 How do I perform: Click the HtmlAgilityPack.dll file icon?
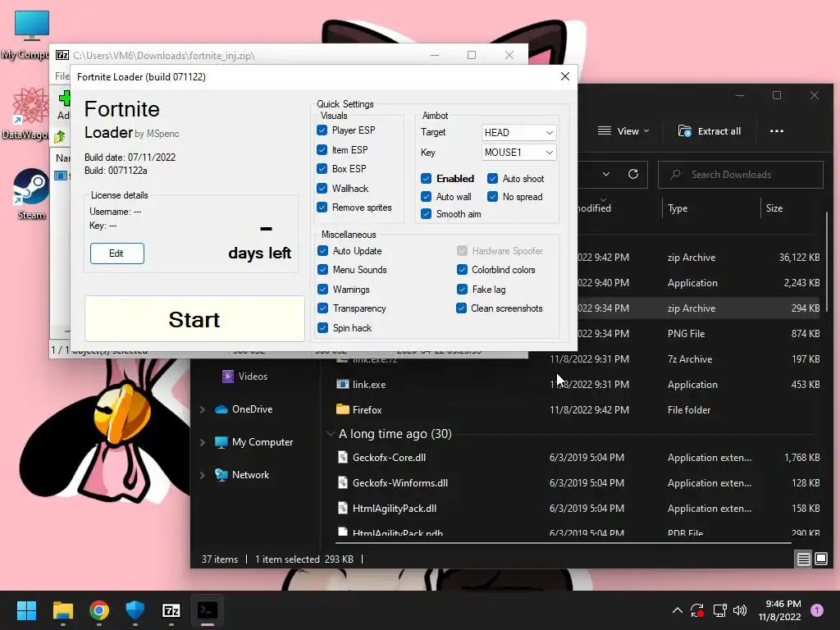pyautogui.click(x=343, y=508)
